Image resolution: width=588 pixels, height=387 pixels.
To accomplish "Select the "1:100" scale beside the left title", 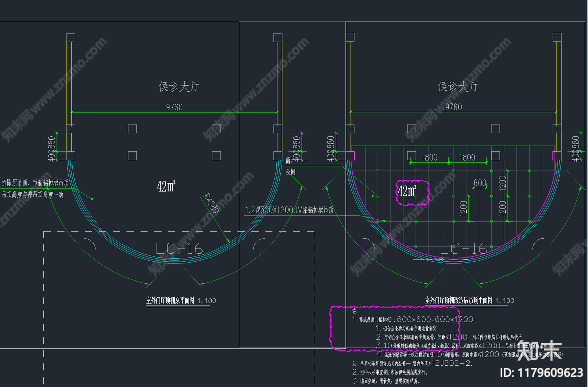I will 207,301.
